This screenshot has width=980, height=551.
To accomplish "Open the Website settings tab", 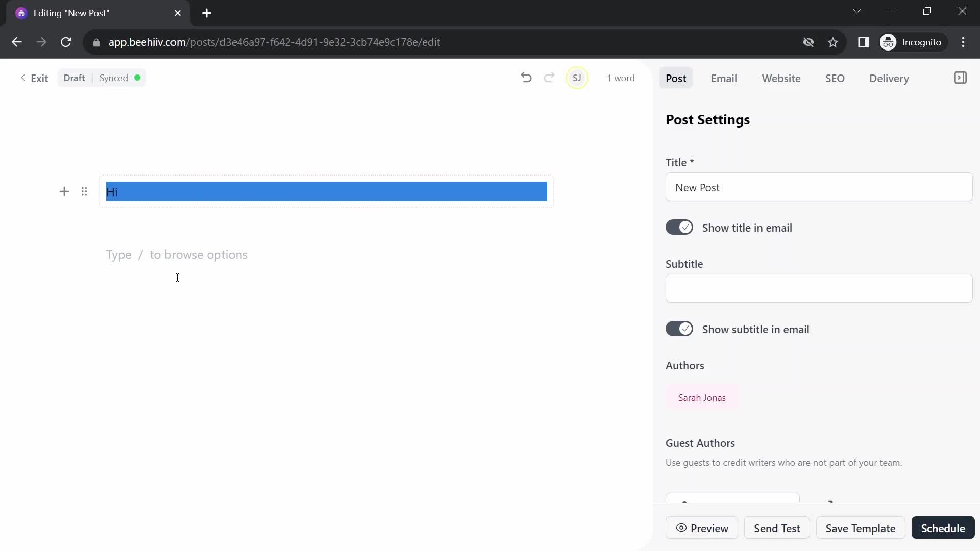I will pos(781,78).
